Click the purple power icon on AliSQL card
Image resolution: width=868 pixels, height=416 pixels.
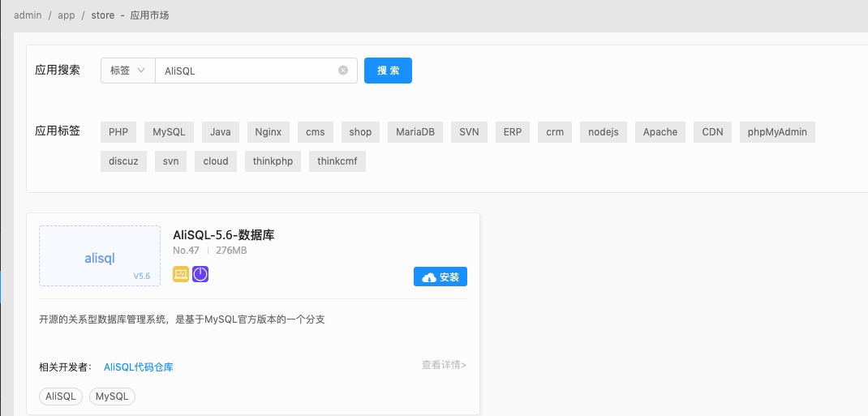pos(200,274)
